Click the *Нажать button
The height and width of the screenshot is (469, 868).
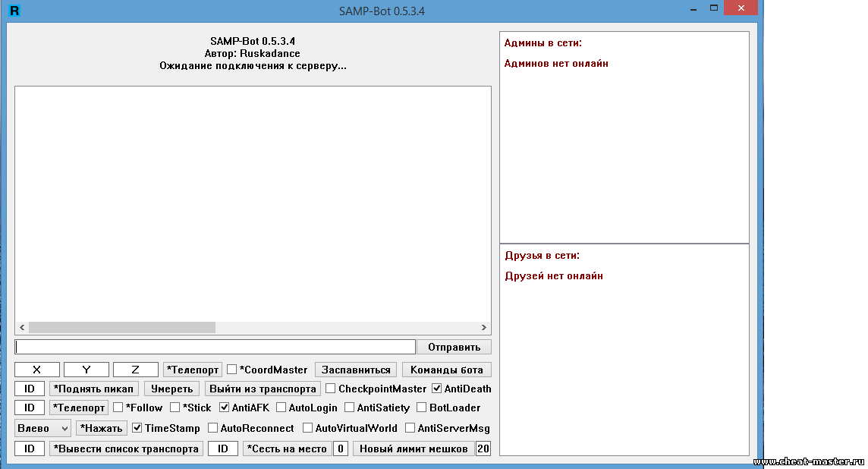point(102,428)
